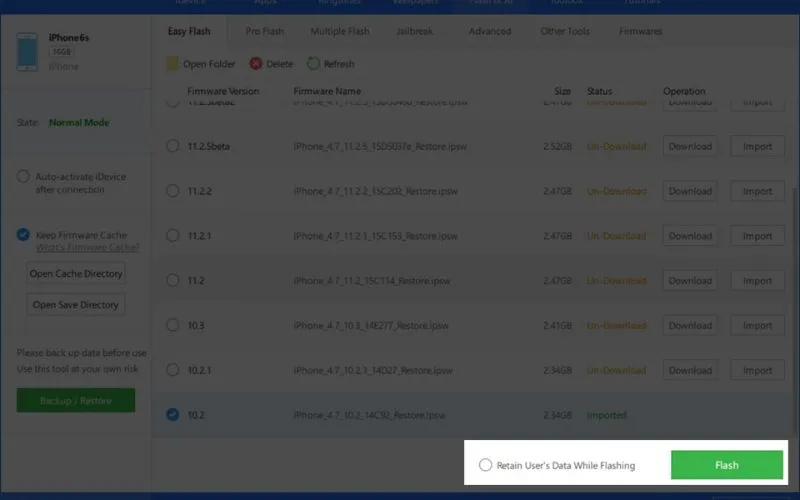Enable Auto-activate iDevice after connection
The height and width of the screenshot is (500, 800).
(x=23, y=177)
